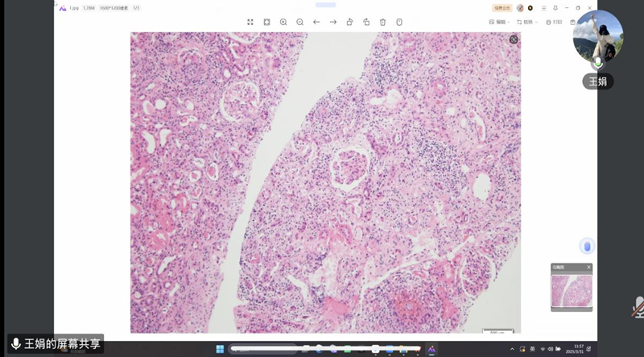Open the Windows Start menu
Viewport: 644px width, 357px height.
point(220,349)
